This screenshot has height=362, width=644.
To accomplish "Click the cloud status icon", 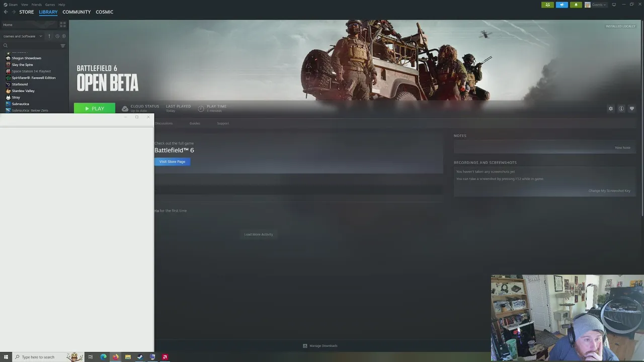I will click(125, 109).
